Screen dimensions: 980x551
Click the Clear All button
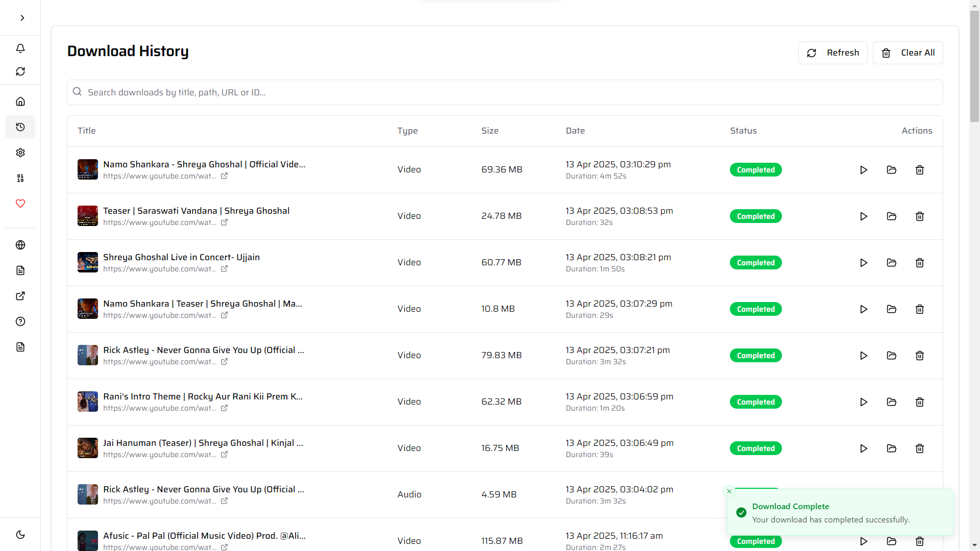pyautogui.click(x=908, y=53)
